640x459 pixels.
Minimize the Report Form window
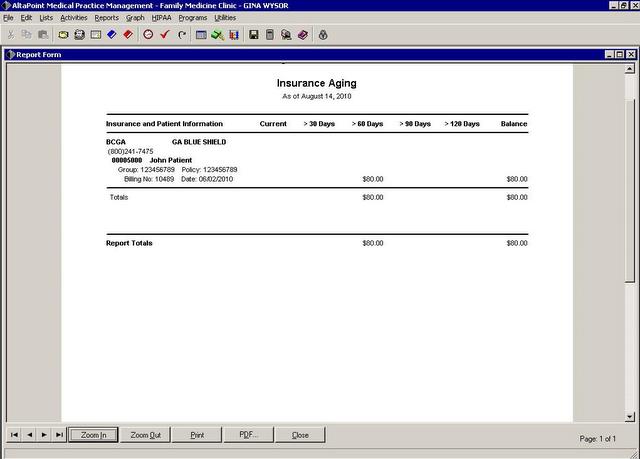(x=609, y=54)
